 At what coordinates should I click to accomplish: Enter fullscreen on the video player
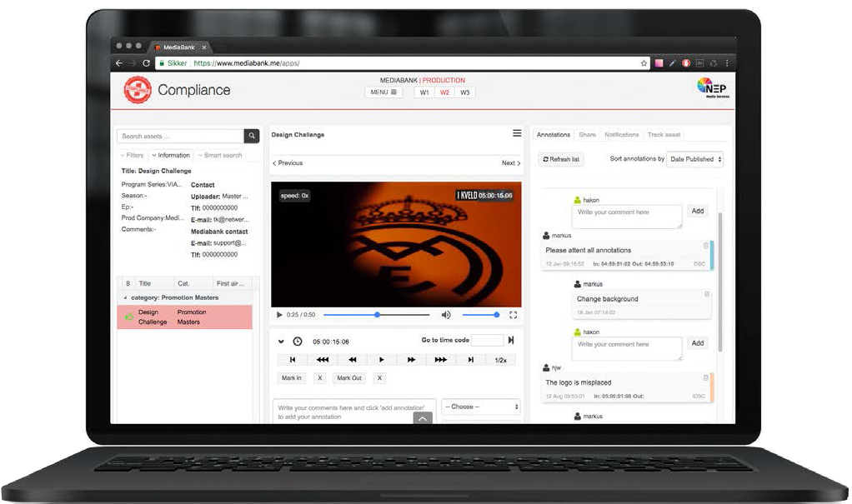point(513,315)
